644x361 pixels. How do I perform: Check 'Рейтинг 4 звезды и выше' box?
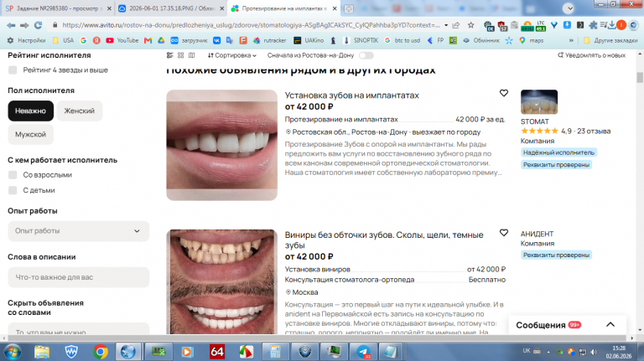pos(13,70)
